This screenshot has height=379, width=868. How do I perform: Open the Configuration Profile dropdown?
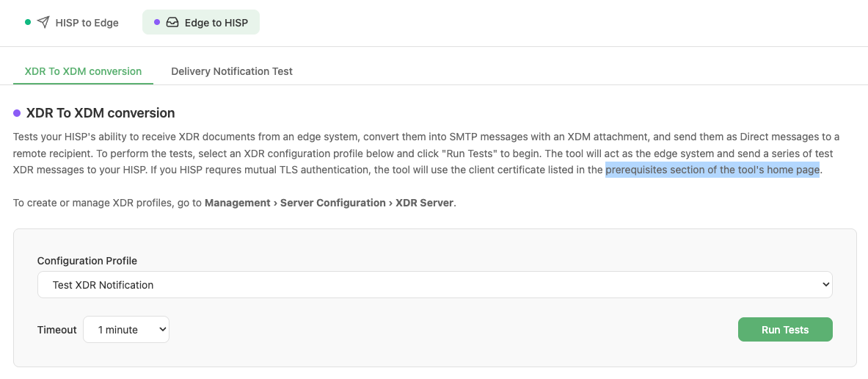pos(435,285)
